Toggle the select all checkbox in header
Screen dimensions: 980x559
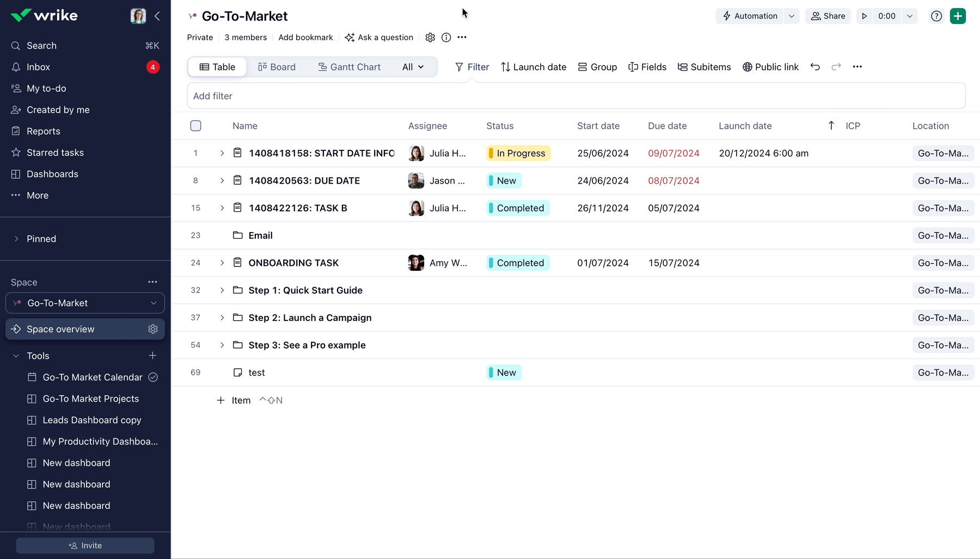(196, 126)
